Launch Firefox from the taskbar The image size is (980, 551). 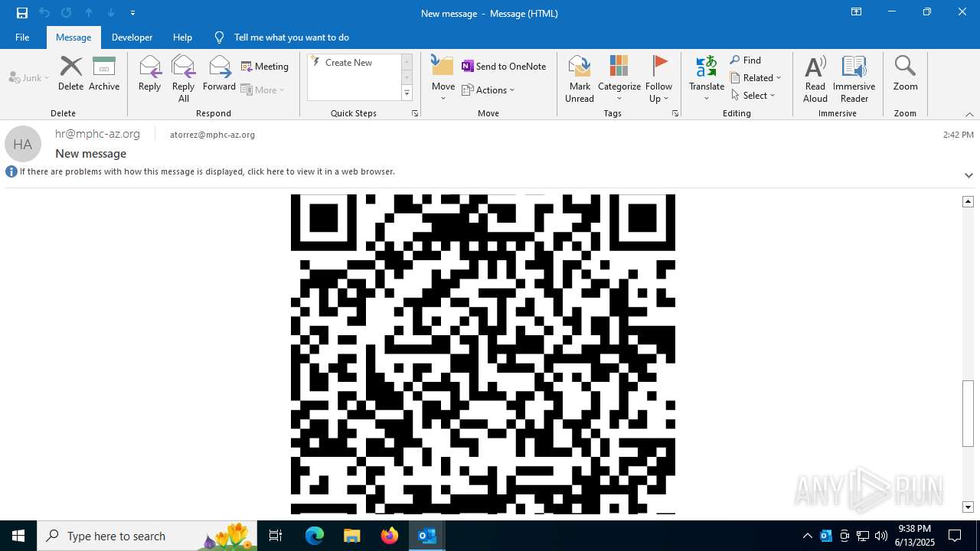point(389,536)
